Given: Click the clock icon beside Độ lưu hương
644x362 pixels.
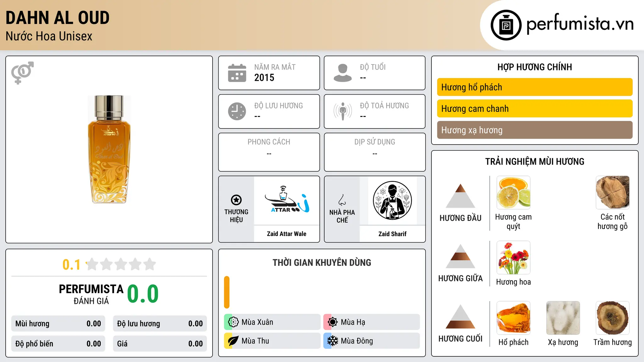Looking at the screenshot, I should pyautogui.click(x=237, y=111).
